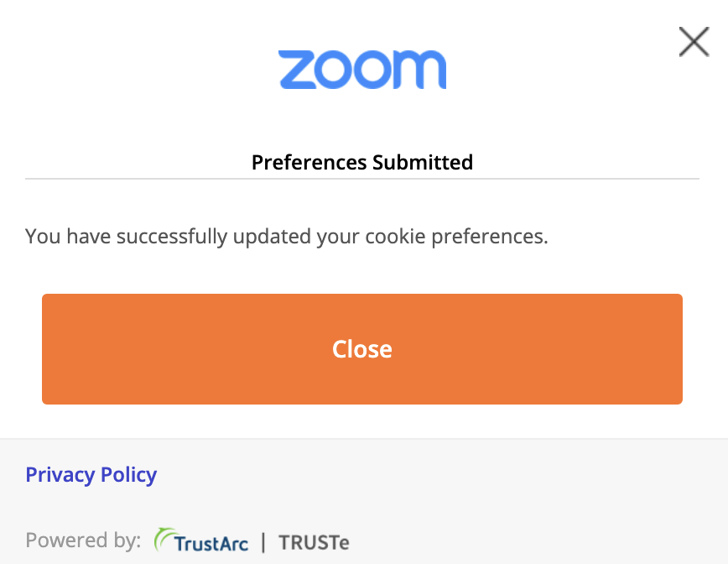Viewport: 728px width, 564px height.
Task: Click the "Powered by:" label
Action: pyautogui.click(x=83, y=540)
